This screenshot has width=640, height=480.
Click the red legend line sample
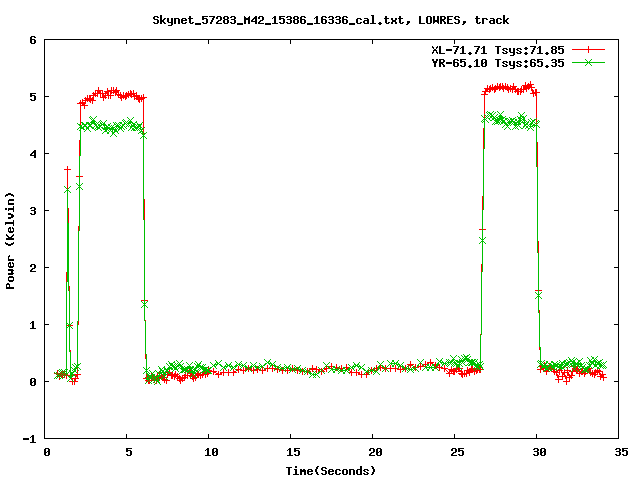coord(588,50)
